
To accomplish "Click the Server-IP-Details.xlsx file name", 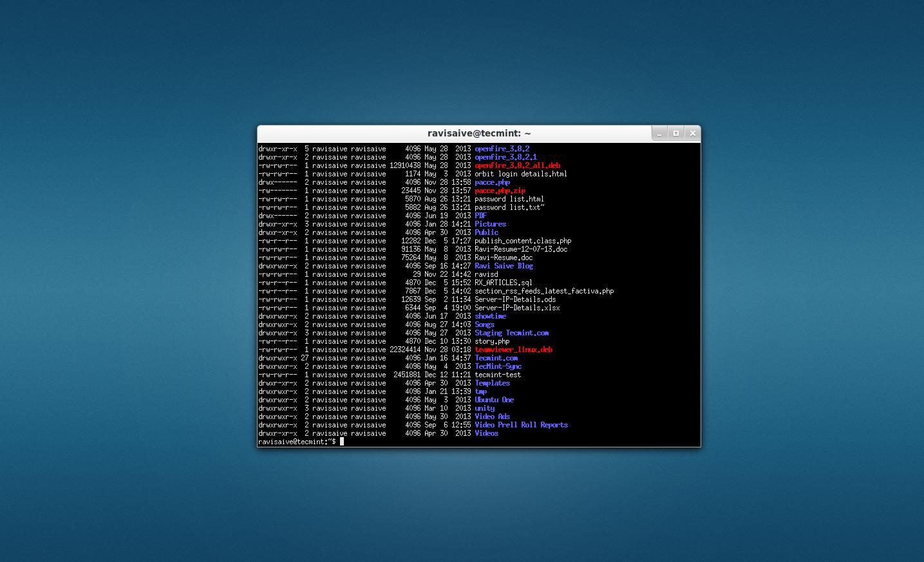I will pos(516,308).
